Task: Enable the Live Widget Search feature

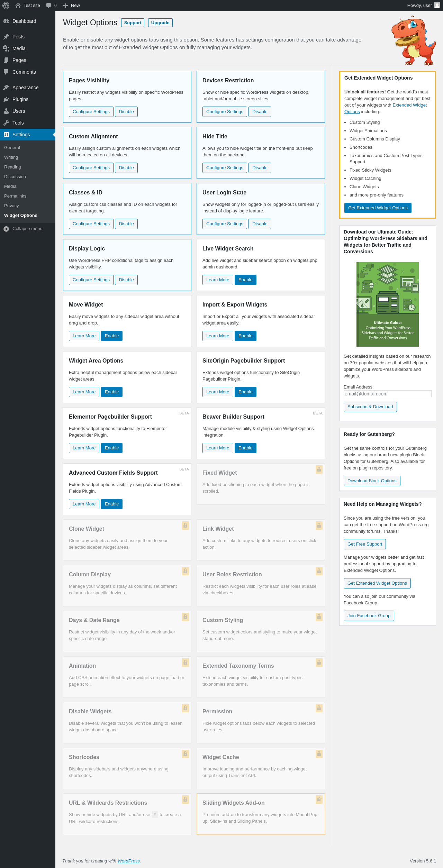Action: 245,280
